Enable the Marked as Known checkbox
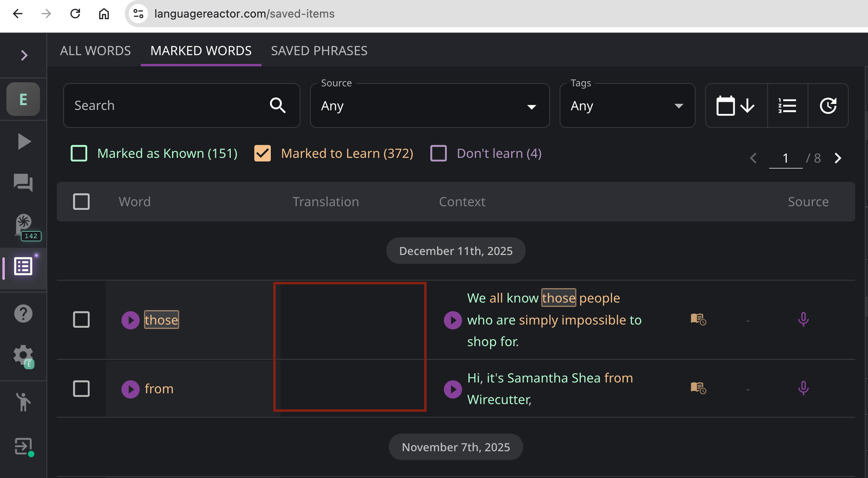The height and width of the screenshot is (478, 868). pos(79,153)
